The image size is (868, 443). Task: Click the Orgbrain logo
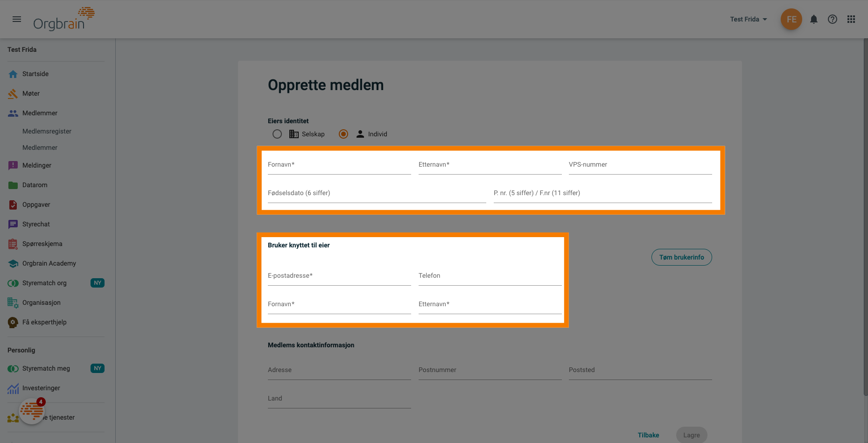coord(64,19)
